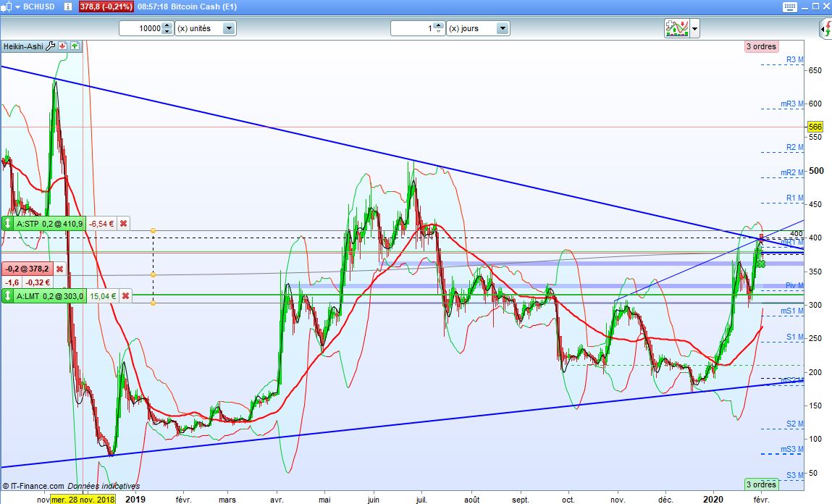Click the 378,8 (-0,21%) price box
Screen dimensions: 832x504
[106, 7]
